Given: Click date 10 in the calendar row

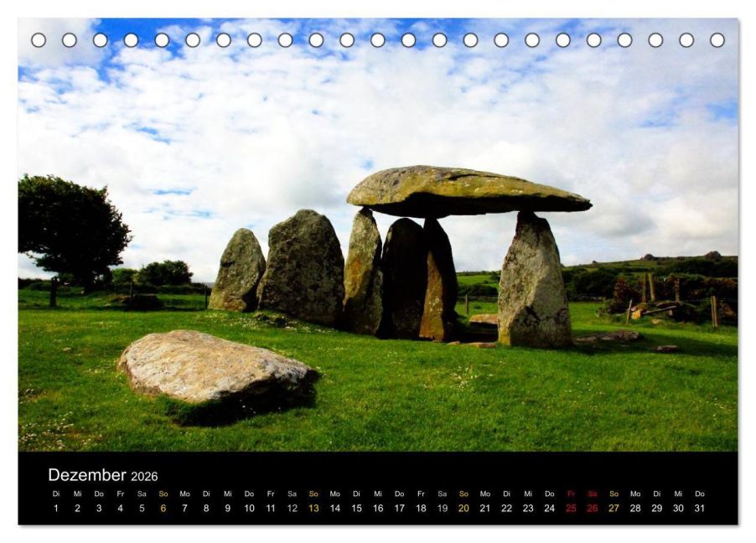Looking at the screenshot, I should click(x=249, y=508).
